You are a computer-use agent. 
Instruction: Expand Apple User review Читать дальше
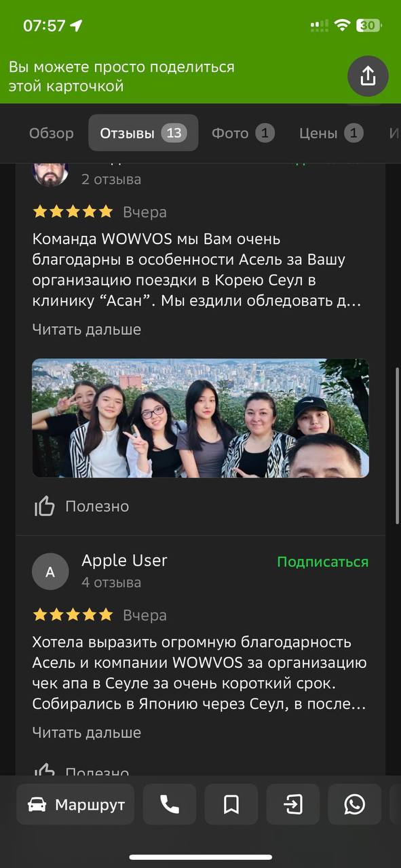pyautogui.click(x=87, y=732)
